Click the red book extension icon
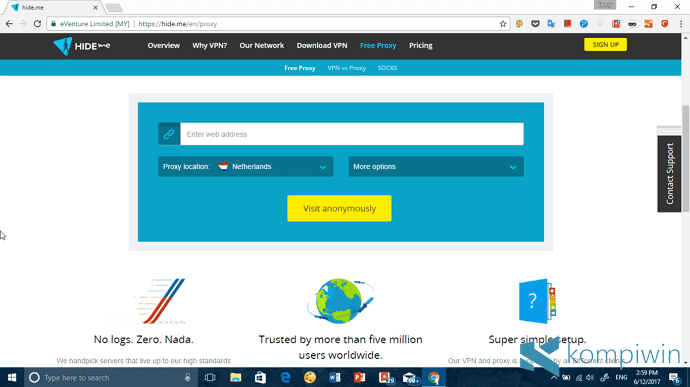Screen dimensions: 690x387 pos(567,24)
